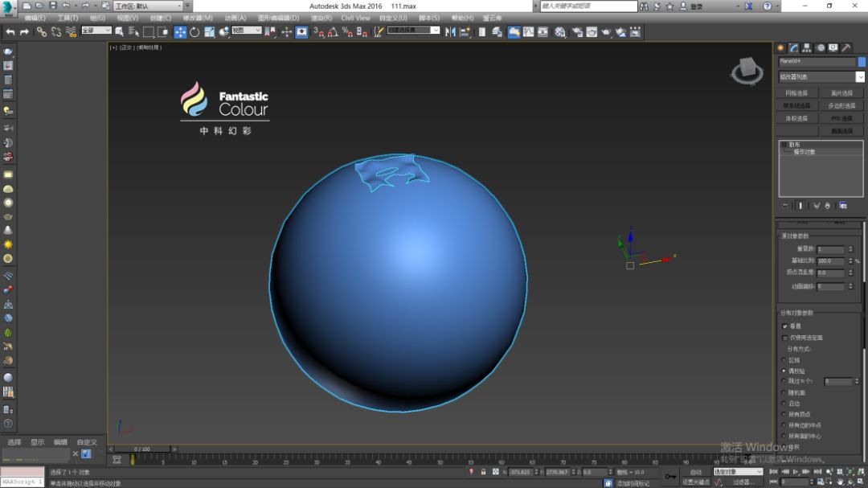
Task: Expand the 散布 modifier stack tree
Action: pos(784,145)
